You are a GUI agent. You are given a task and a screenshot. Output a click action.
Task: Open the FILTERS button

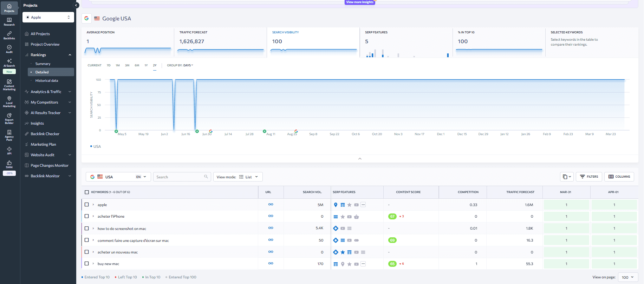pos(589,177)
